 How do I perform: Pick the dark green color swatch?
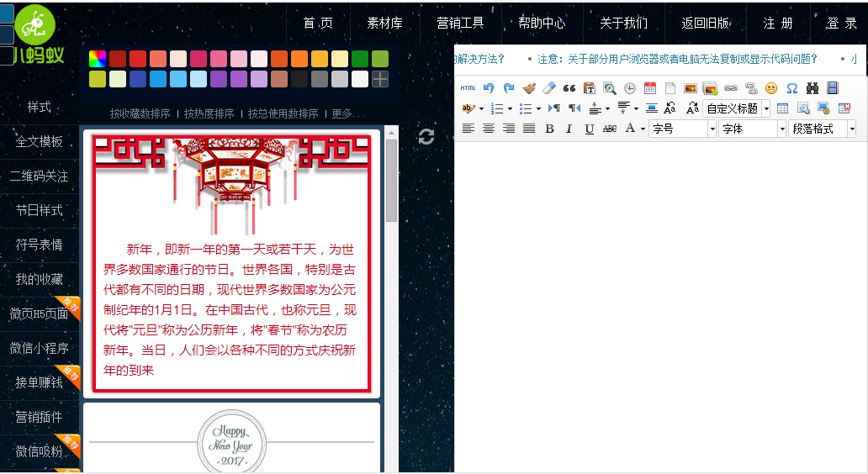[x=360, y=59]
